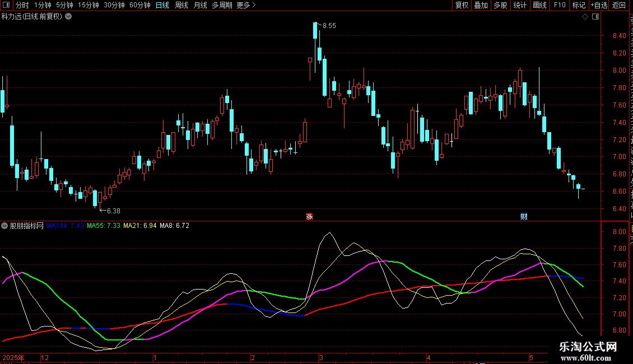Click the MA8: 6.72 value label
The height and width of the screenshot is (364, 633).
[174, 226]
